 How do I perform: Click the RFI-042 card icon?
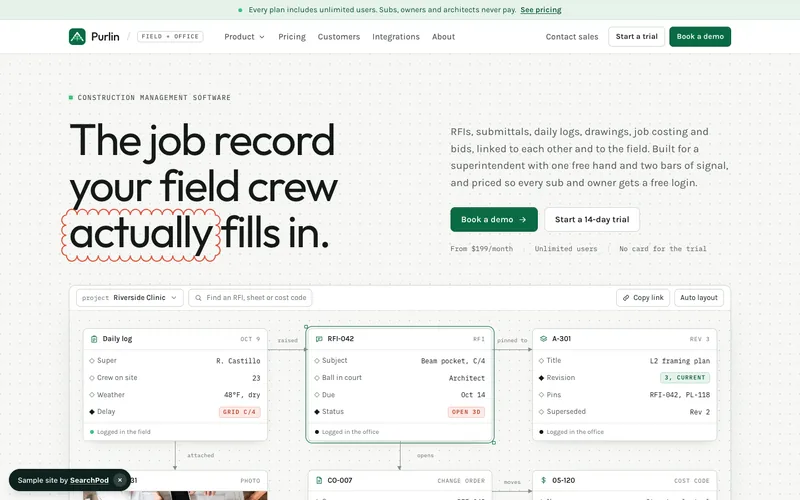pyautogui.click(x=319, y=339)
